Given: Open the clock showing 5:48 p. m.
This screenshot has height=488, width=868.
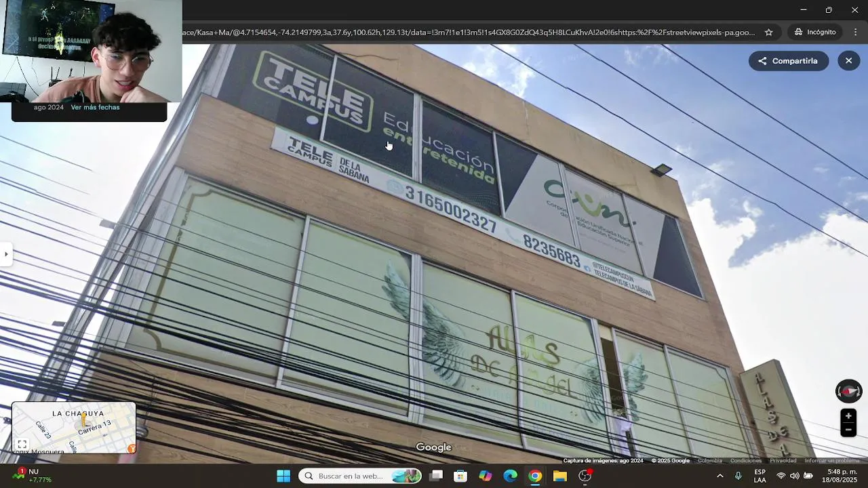Looking at the screenshot, I should pyautogui.click(x=840, y=476).
